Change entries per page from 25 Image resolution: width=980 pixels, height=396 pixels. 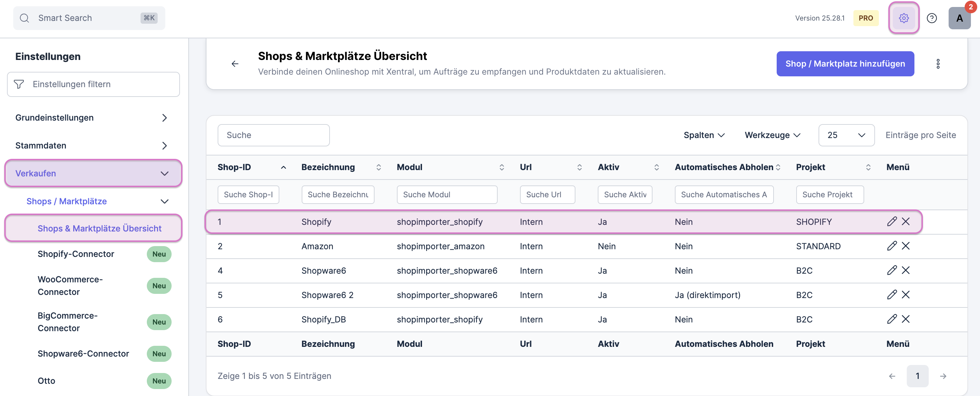(x=846, y=135)
